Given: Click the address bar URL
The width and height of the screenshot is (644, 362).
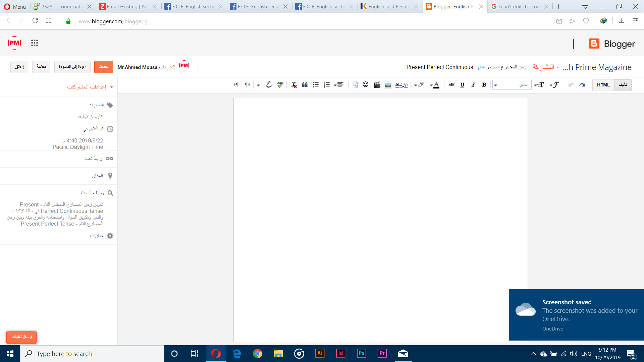Looking at the screenshot, I should click(113, 21).
